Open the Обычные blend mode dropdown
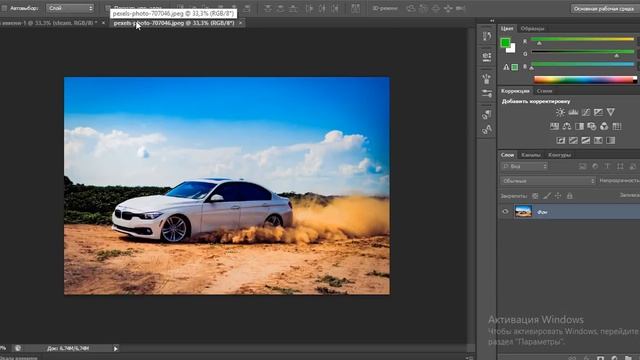 point(548,180)
